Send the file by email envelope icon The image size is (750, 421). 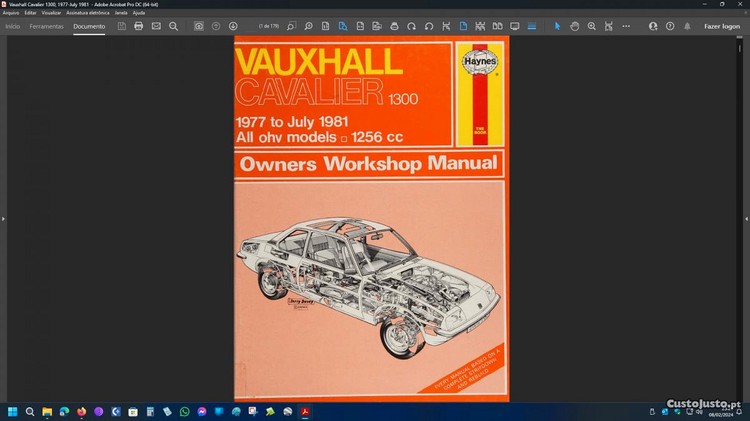[x=156, y=26]
